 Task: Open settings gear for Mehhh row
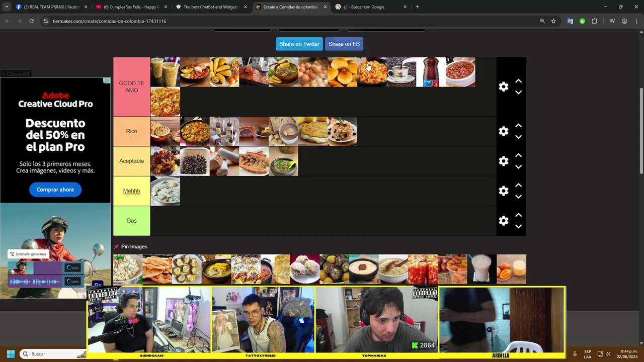(x=503, y=191)
